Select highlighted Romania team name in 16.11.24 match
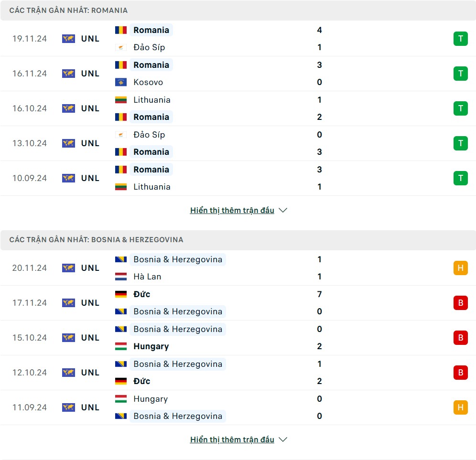Image resolution: width=476 pixels, height=460 pixels. pyautogui.click(x=151, y=64)
